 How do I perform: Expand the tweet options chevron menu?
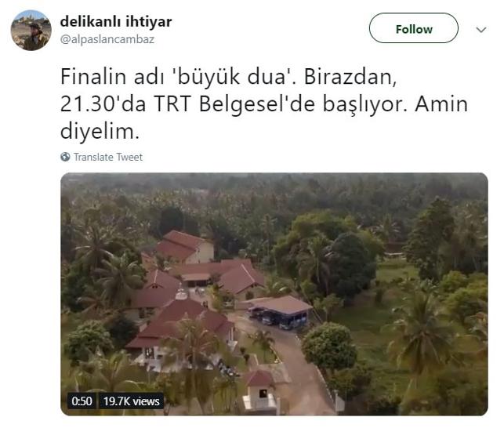[x=480, y=30]
